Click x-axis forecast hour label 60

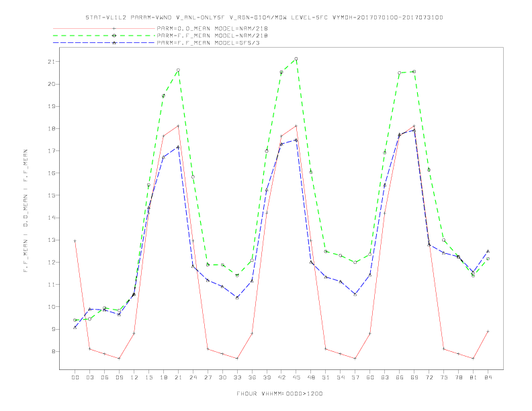coord(370,377)
